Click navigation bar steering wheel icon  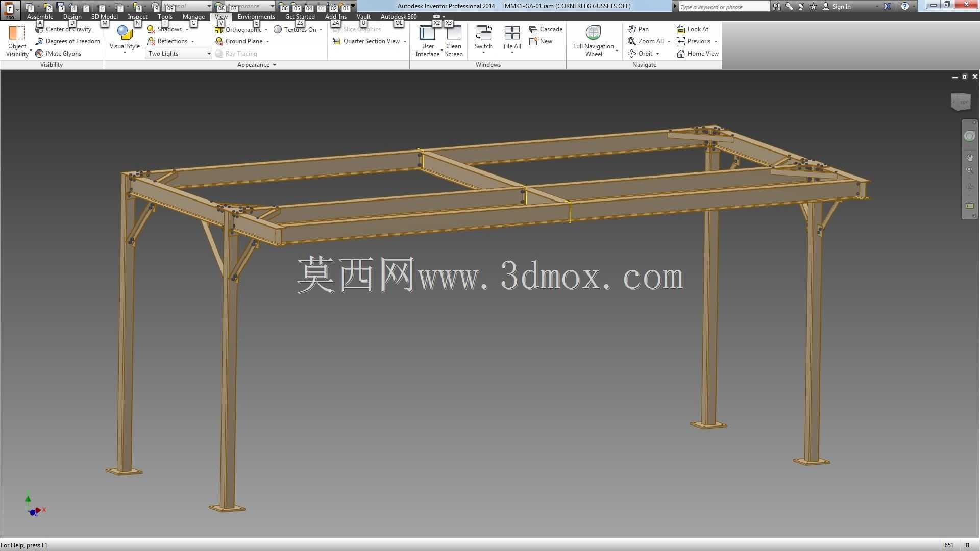969,136
